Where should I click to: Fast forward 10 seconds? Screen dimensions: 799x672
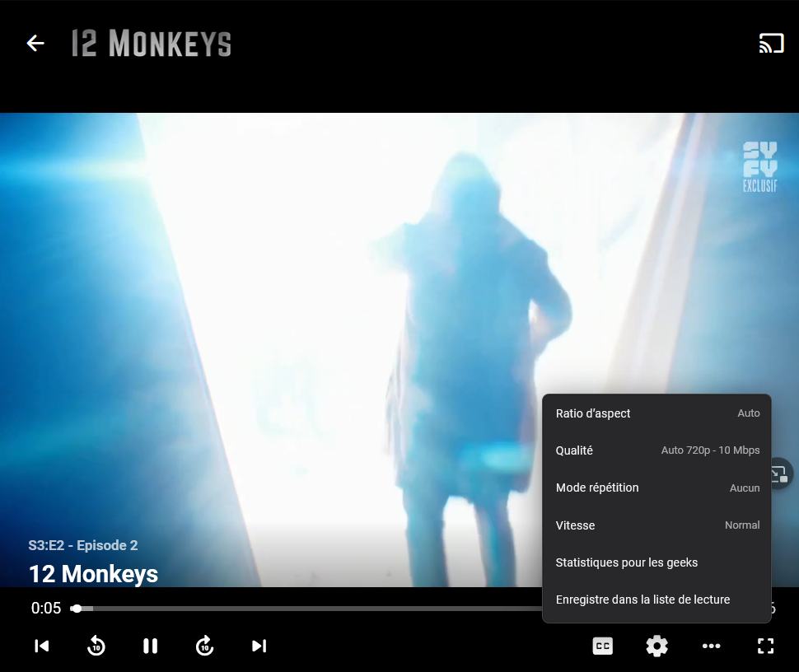205,646
